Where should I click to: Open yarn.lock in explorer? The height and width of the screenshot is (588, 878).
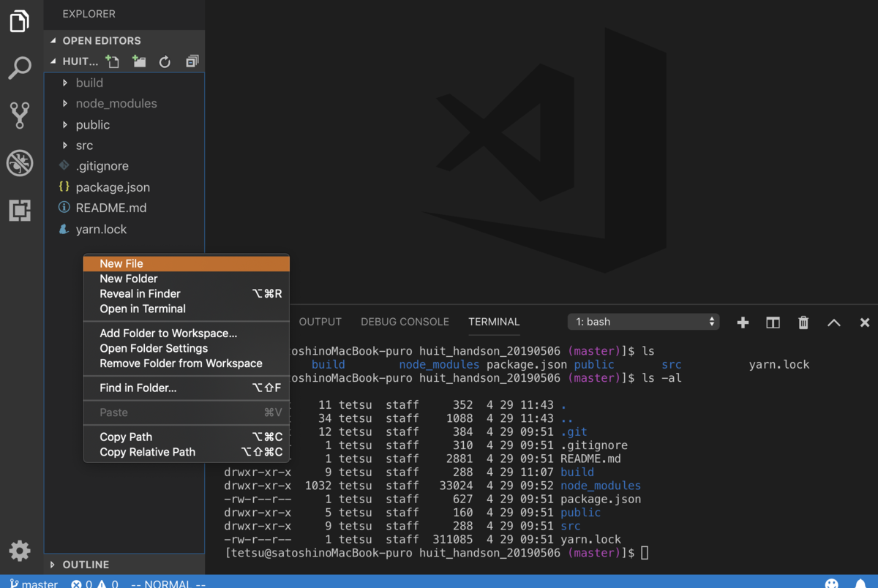point(124,229)
